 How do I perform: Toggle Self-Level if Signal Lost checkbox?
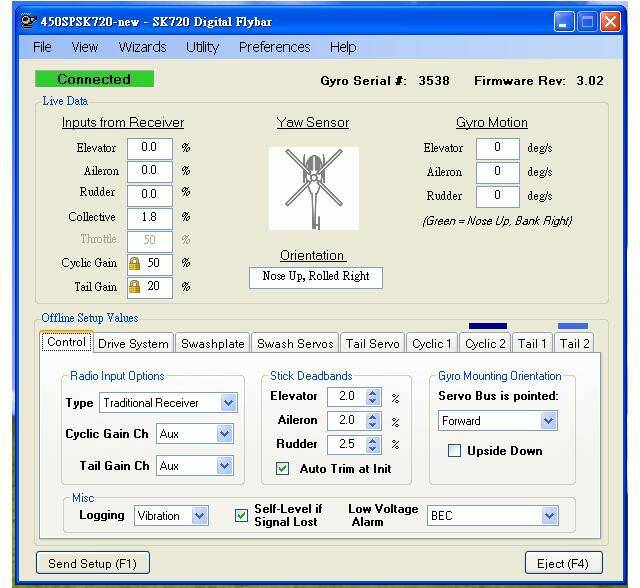(x=241, y=515)
